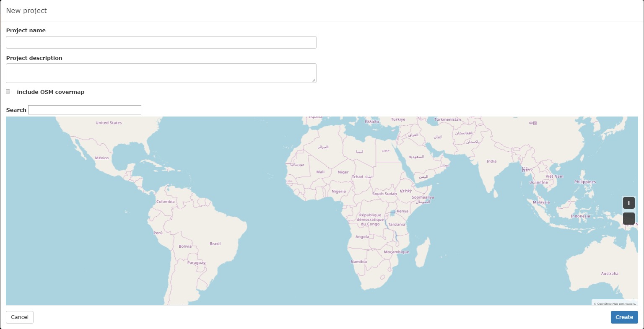Zoom in on the map with plus button
Screen dimensions: 644x329
tap(628, 203)
